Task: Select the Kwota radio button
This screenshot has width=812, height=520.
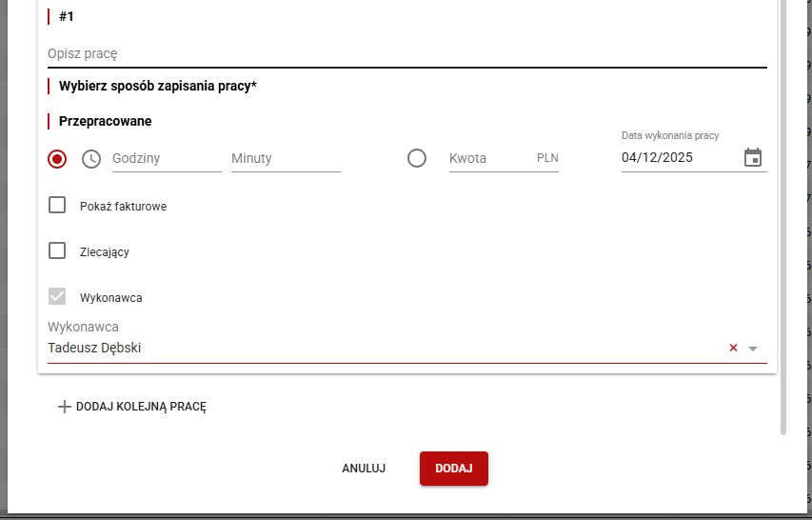Action: point(417,158)
